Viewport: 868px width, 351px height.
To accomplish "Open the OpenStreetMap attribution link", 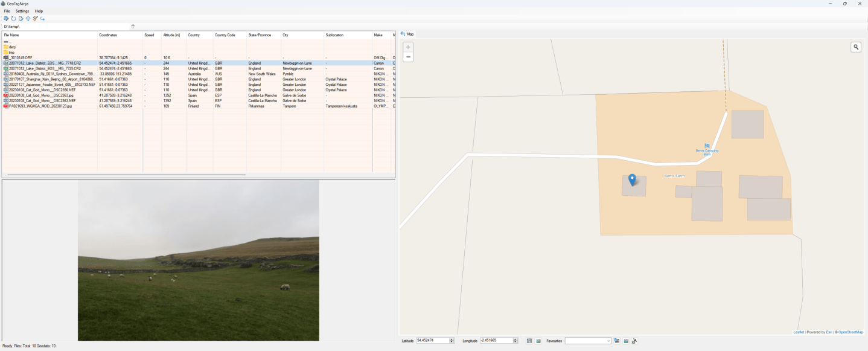I will (850, 332).
